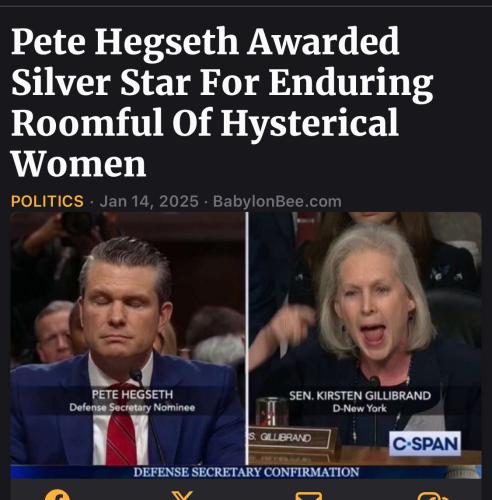Share the article on Facebook
The height and width of the screenshot is (500, 492).
tap(57, 496)
